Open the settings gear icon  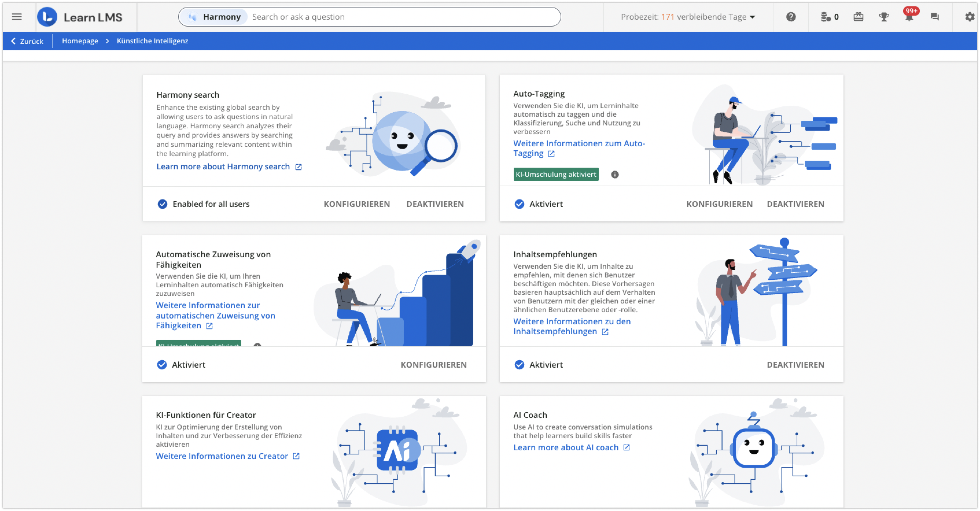[969, 17]
